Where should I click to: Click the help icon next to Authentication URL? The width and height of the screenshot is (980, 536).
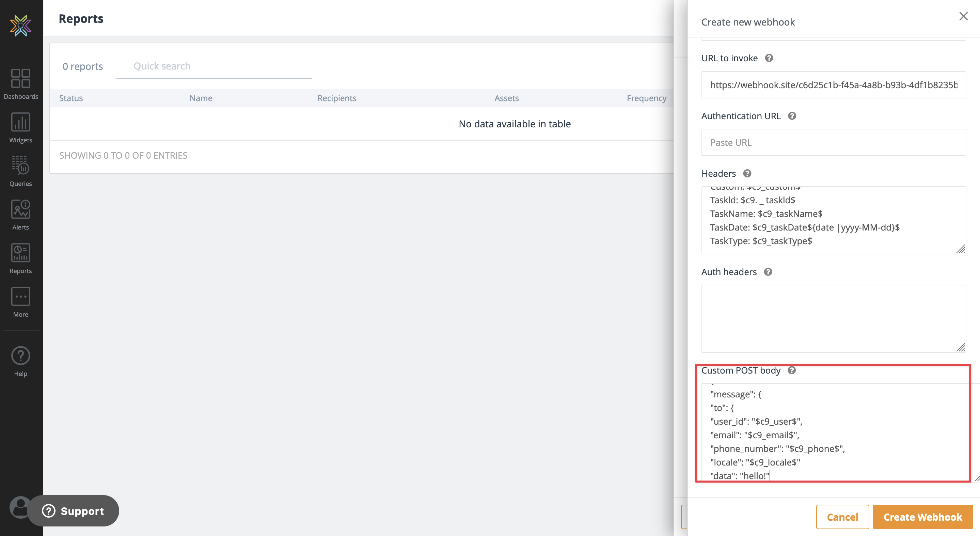tap(792, 116)
